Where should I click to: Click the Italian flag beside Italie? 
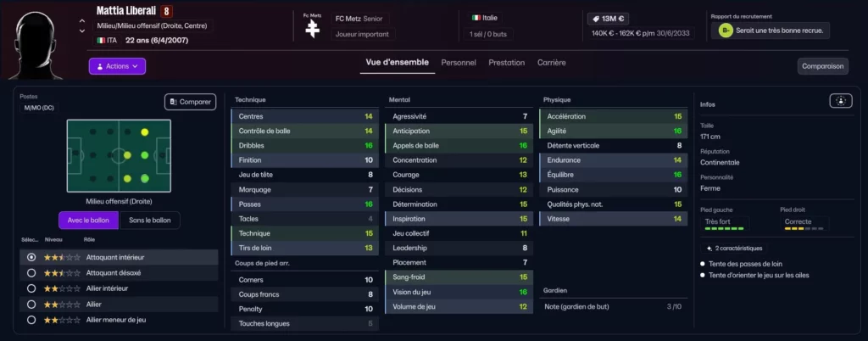[476, 17]
